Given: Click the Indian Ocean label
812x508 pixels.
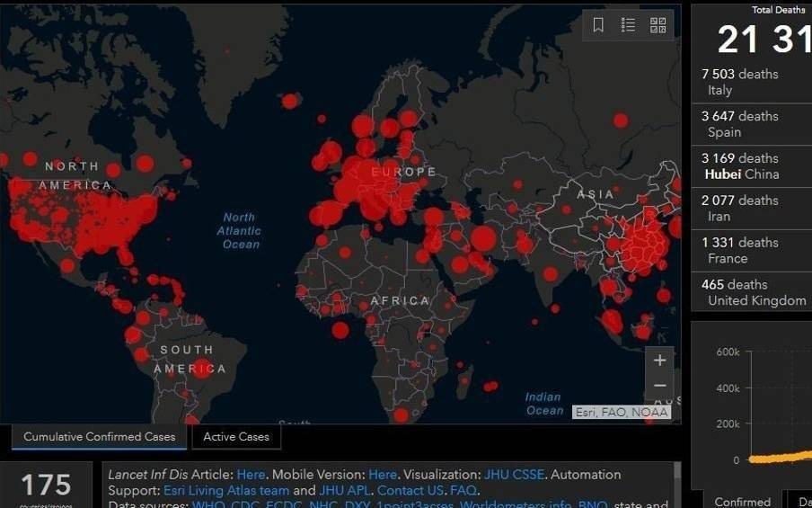Looking at the screenshot, I should pos(543,404).
